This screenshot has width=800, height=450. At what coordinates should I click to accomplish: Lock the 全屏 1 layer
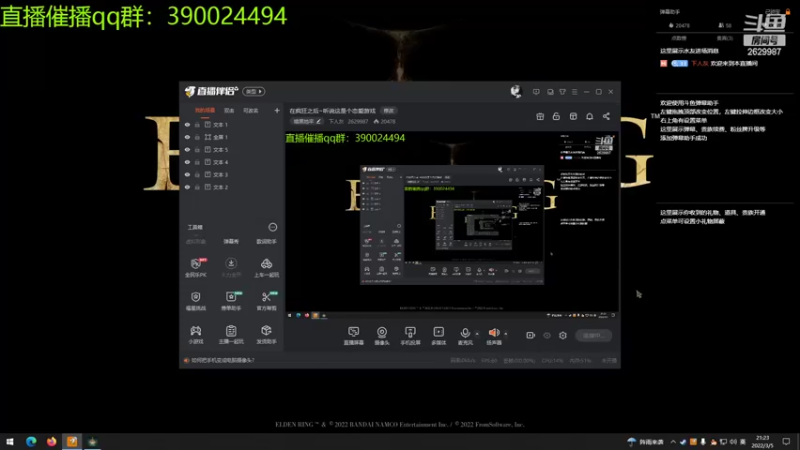click(197, 137)
